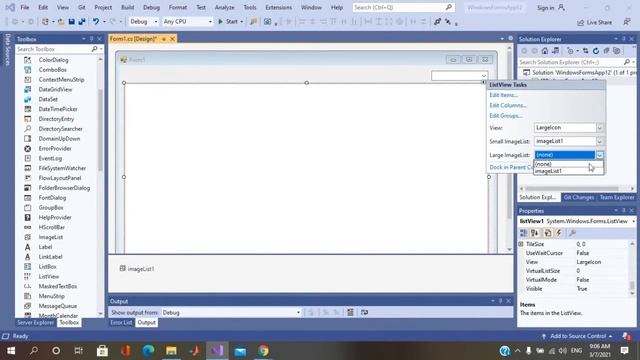Click the Edit Groups link

[506, 116]
